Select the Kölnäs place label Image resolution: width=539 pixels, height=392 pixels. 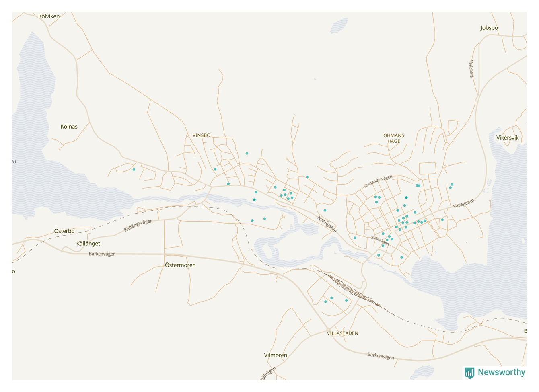pyautogui.click(x=69, y=127)
